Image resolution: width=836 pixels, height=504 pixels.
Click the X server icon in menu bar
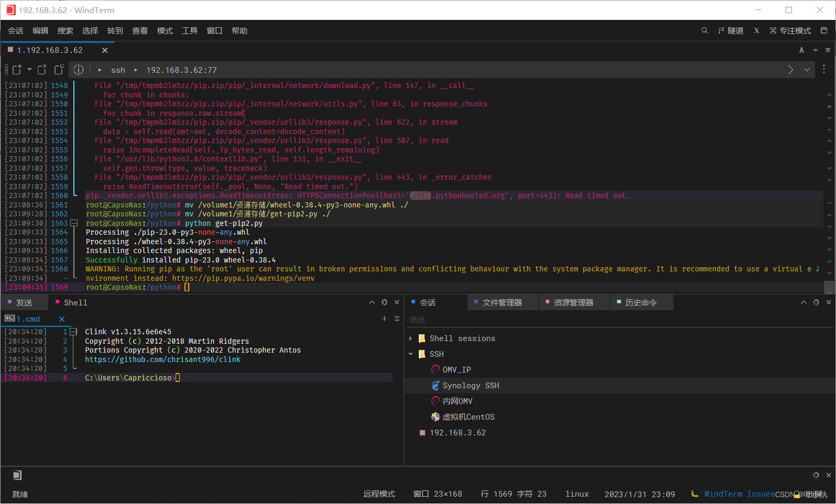pyautogui.click(x=756, y=31)
